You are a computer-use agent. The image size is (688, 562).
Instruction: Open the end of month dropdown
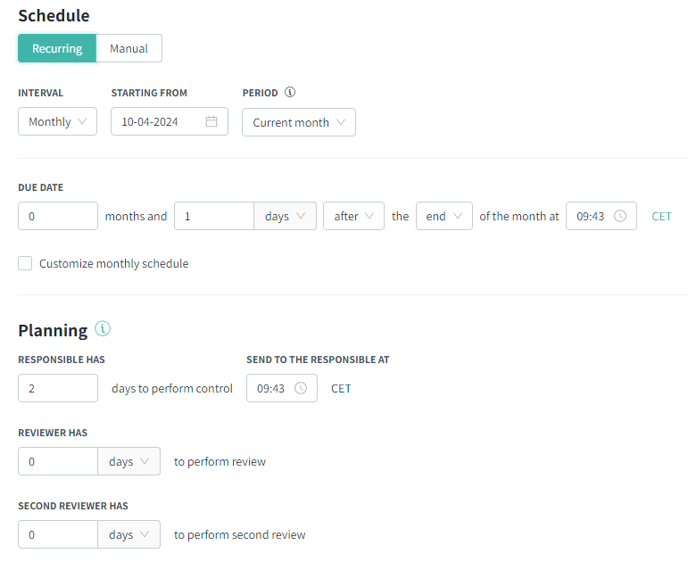pyautogui.click(x=444, y=216)
